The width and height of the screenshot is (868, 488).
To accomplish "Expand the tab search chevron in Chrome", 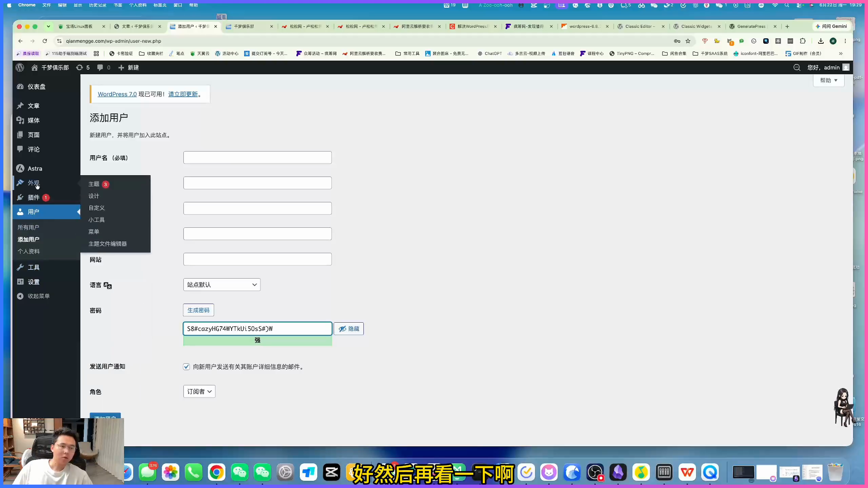I will click(x=48, y=26).
